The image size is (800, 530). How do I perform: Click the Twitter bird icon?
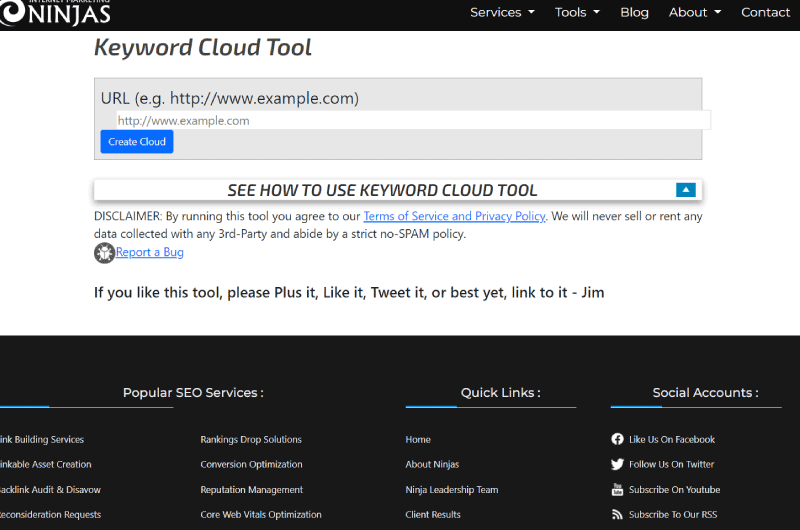pyautogui.click(x=617, y=464)
